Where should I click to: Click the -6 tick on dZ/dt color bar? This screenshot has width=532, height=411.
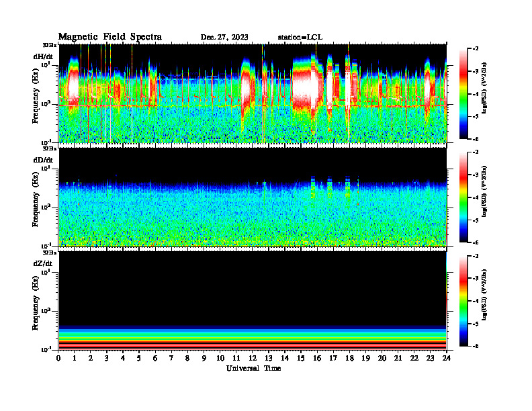[475, 346]
